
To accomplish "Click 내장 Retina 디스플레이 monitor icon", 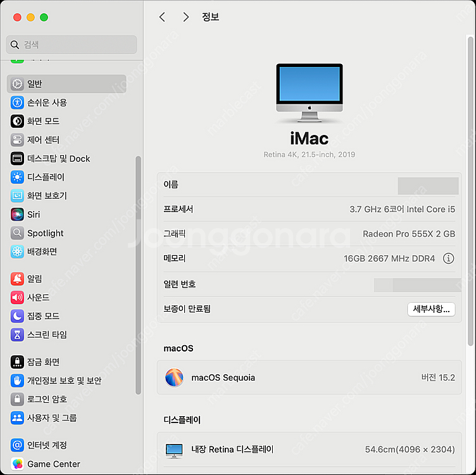I will point(174,450).
